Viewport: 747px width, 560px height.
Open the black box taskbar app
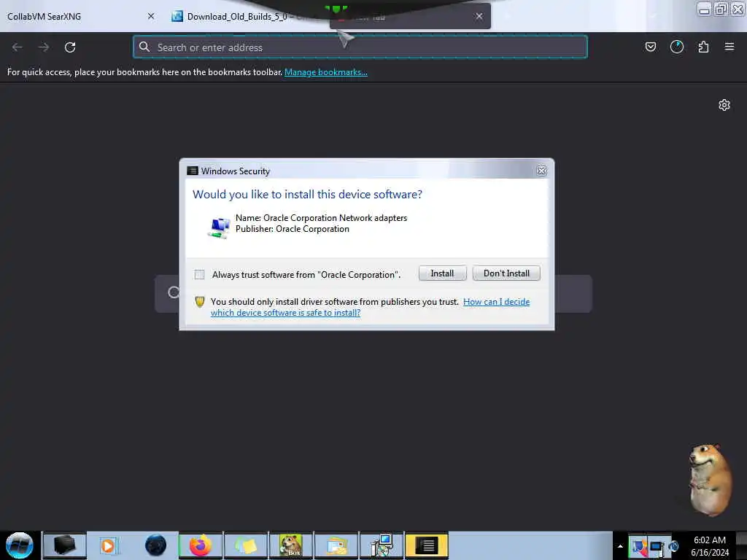click(64, 545)
